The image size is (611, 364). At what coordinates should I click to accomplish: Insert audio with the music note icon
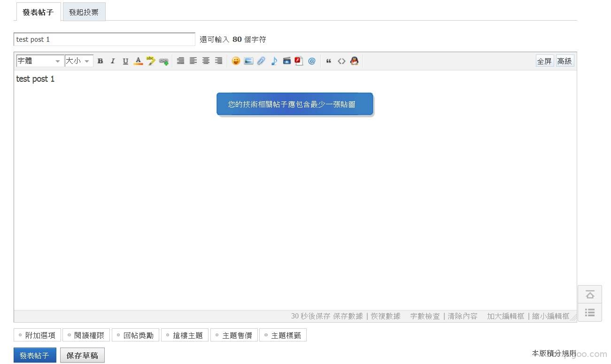[274, 61]
